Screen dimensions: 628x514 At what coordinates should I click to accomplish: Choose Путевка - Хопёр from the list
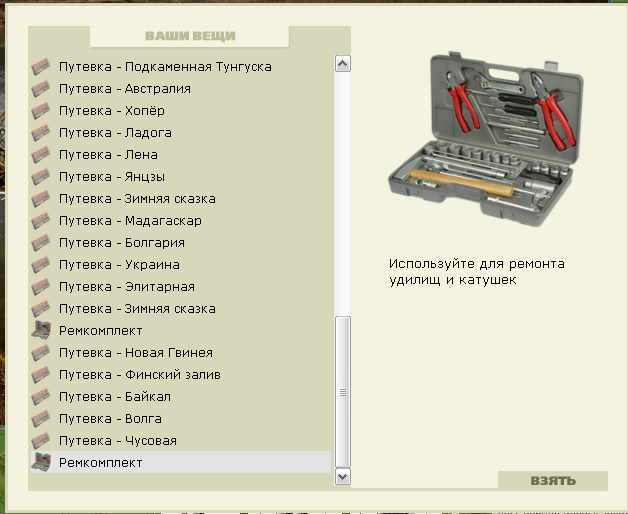point(181,111)
